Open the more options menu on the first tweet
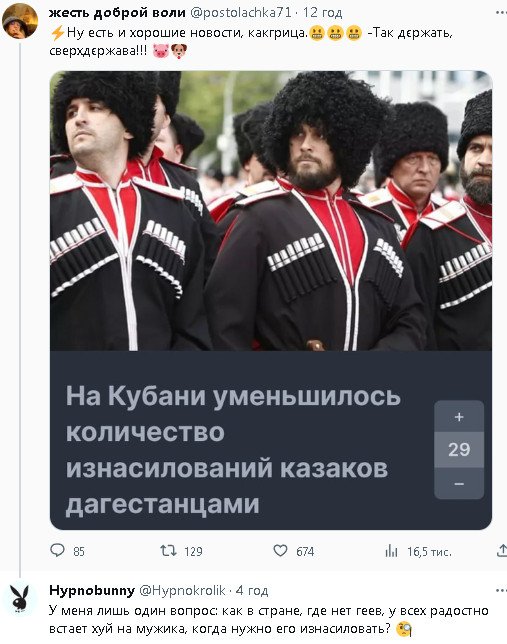 pyautogui.click(x=501, y=13)
